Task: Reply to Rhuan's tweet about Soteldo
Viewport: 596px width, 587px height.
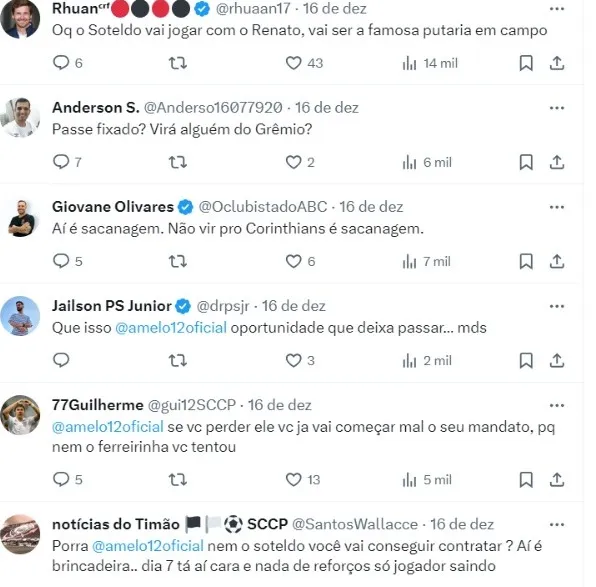Action: pos(61,63)
